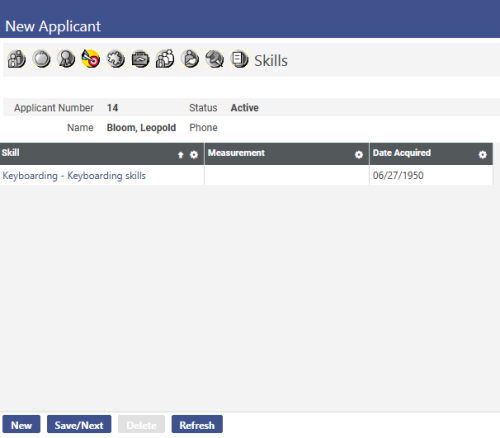Open the puzzle piece icon
Image resolution: width=500 pixels, height=438 pixels.
coord(115,59)
